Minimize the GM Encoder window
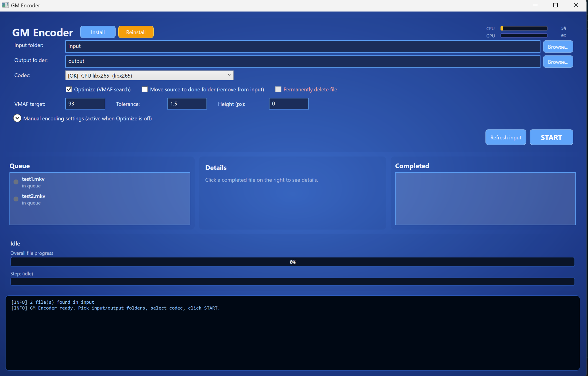 [535, 5]
